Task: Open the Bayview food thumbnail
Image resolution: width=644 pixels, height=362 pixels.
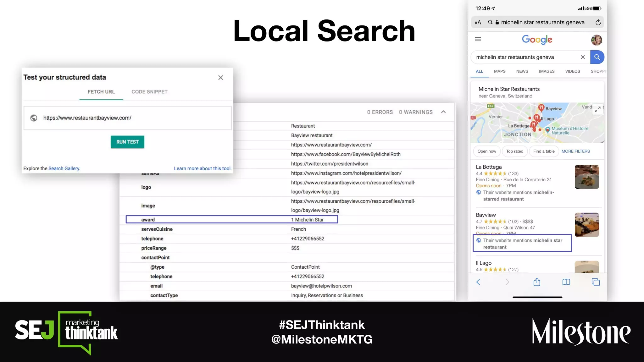Action: coord(587,225)
